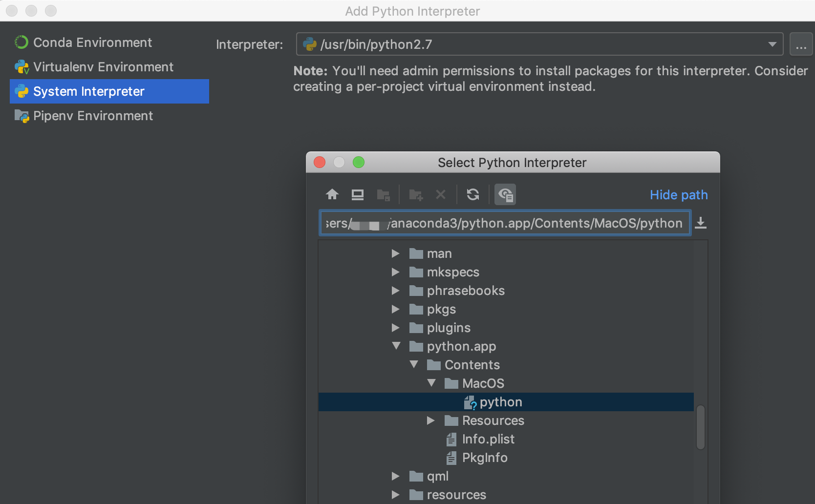Collapse the MacOS folder

tap(431, 383)
